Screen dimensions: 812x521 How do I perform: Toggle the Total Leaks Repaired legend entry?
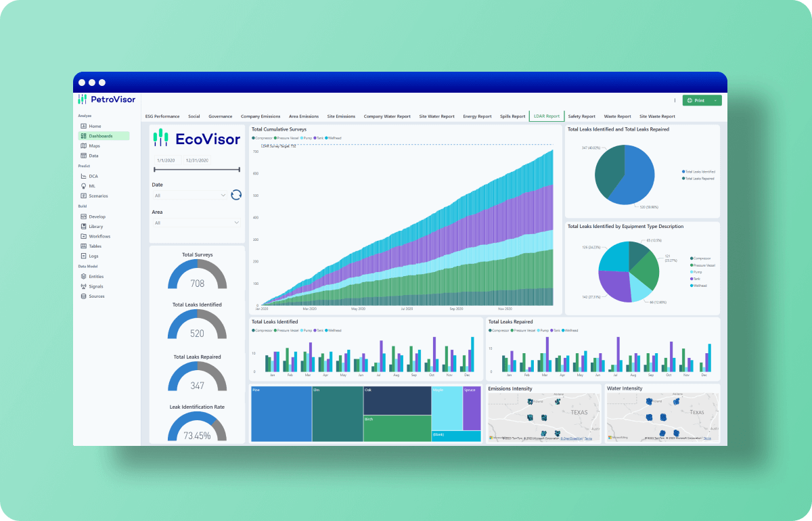pos(700,178)
